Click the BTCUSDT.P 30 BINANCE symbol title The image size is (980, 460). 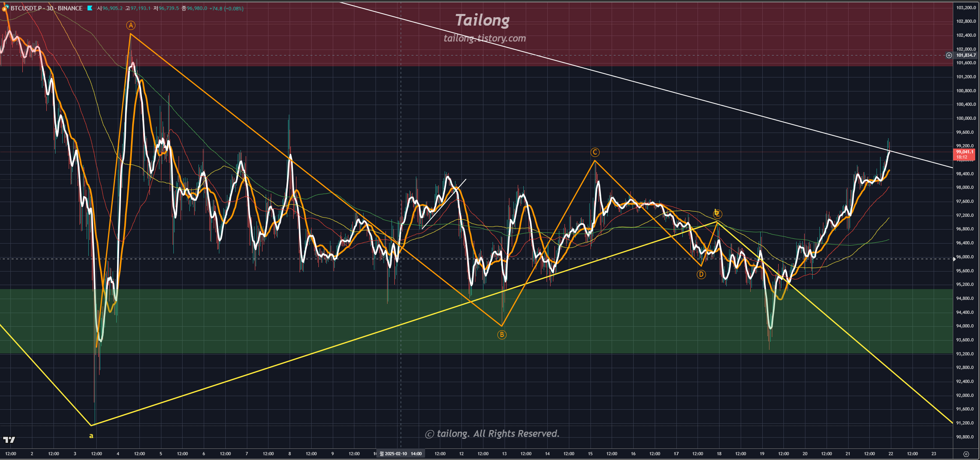coord(46,8)
